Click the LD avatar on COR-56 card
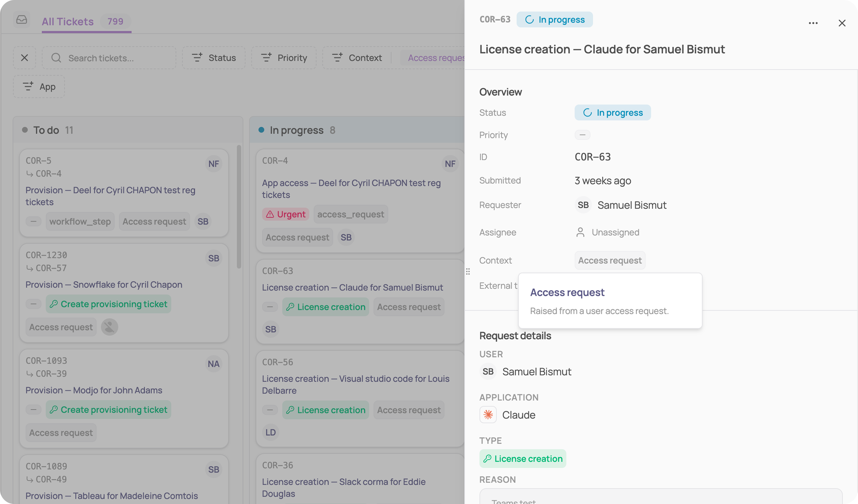 271,432
